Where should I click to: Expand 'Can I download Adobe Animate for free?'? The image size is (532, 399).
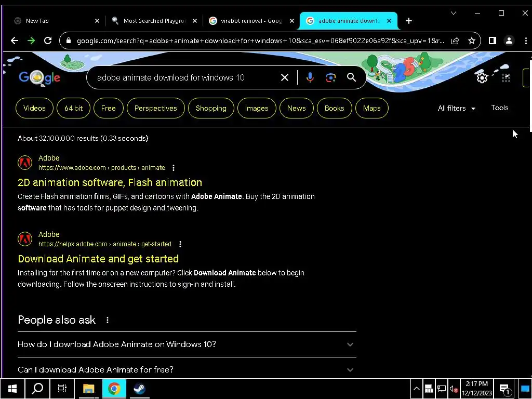point(187,369)
